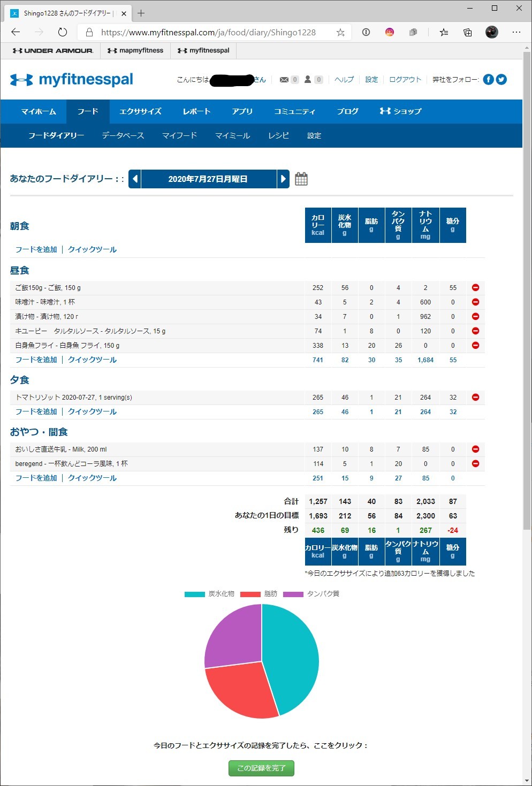The image size is (532, 786).
Task: Go to the ブログ menu item
Action: [347, 111]
